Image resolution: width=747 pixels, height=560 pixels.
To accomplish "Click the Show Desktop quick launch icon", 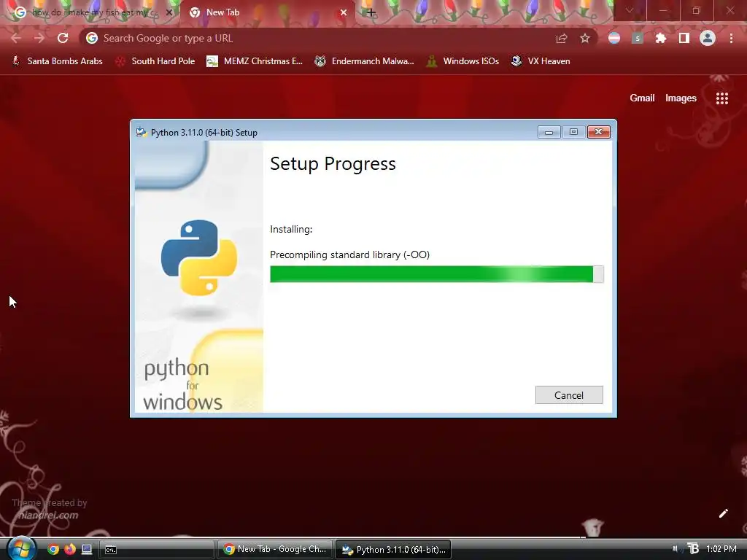I will point(87,550).
